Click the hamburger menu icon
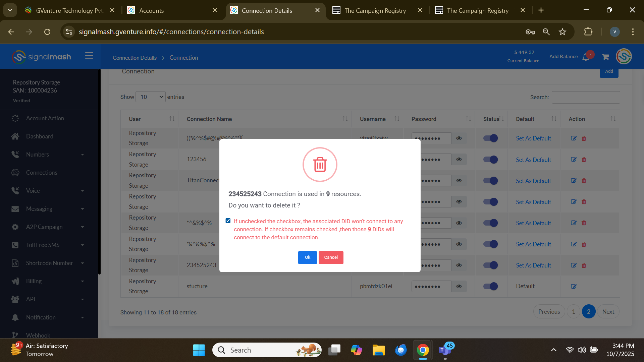Viewport: 644px width, 362px height. [89, 56]
